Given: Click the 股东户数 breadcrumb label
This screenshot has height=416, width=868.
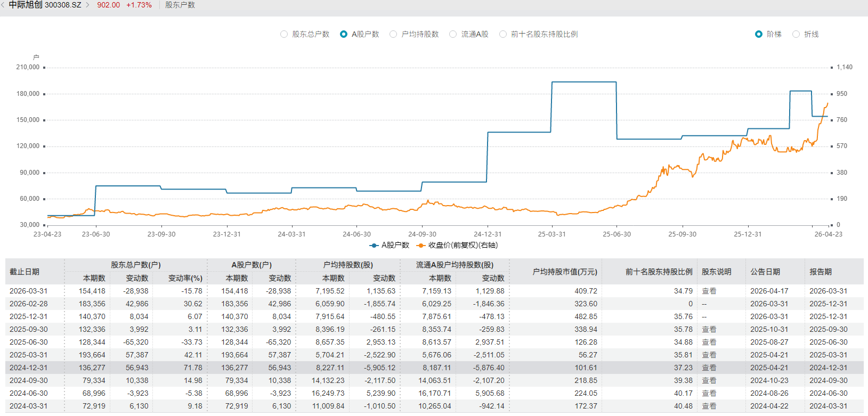Looking at the screenshot, I should tap(180, 5).
